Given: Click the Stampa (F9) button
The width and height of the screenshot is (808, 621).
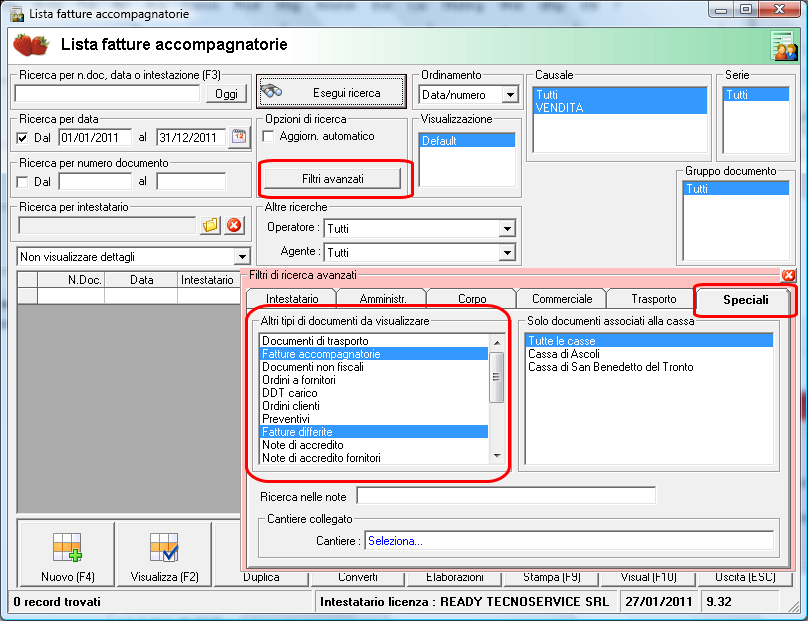Looking at the screenshot, I should [x=552, y=577].
